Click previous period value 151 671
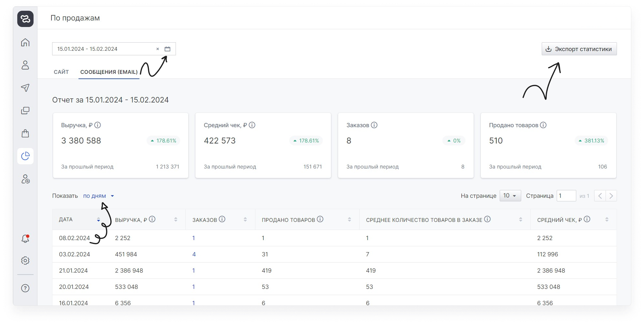 coord(313,167)
